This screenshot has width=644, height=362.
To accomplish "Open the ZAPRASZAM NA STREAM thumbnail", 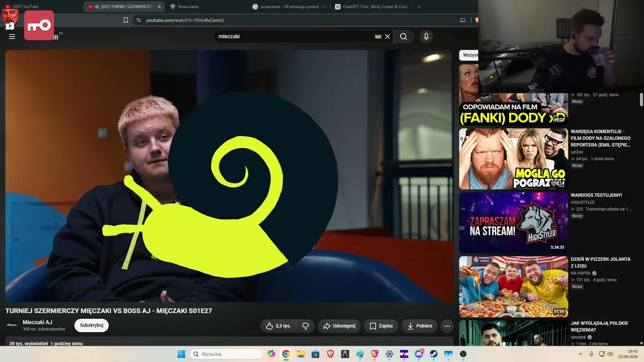I will (x=513, y=223).
